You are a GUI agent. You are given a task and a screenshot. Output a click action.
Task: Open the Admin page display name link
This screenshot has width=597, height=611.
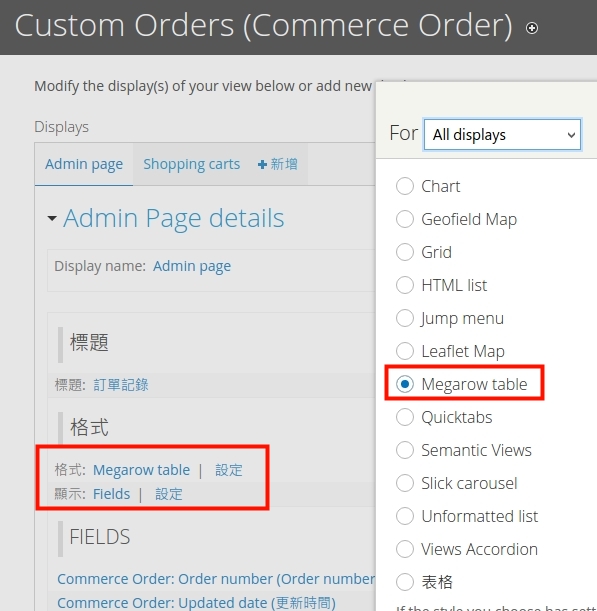pos(192,266)
